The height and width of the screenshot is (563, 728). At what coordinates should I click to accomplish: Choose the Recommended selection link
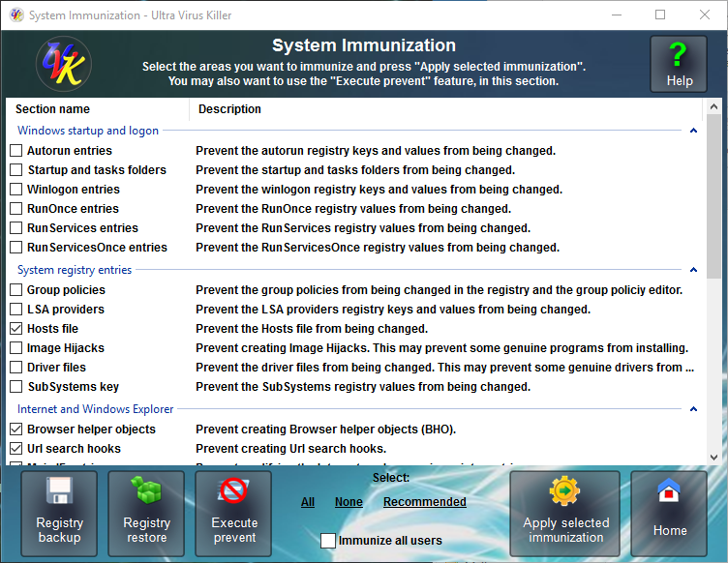pos(424,502)
